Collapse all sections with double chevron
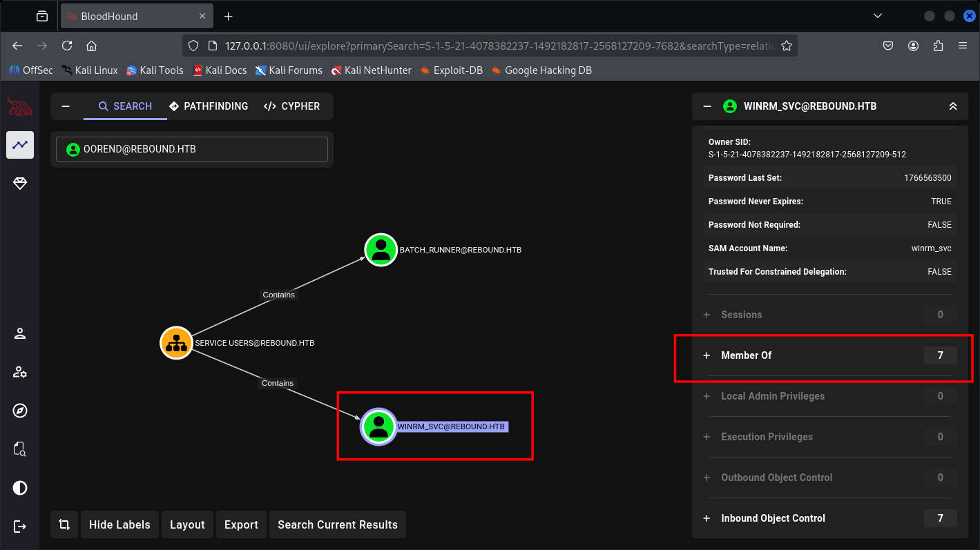980x550 pixels. (x=952, y=106)
